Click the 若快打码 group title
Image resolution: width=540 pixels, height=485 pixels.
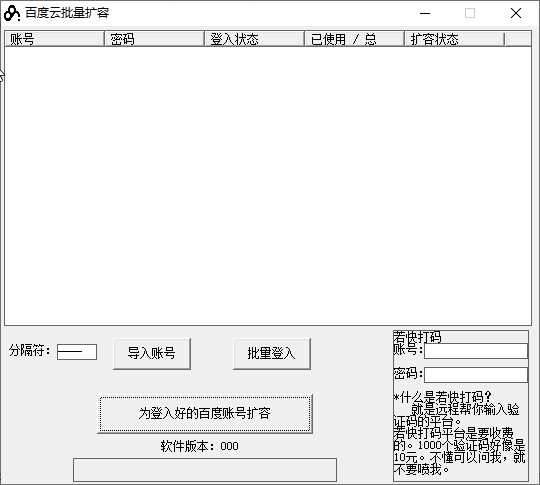[x=417, y=337]
